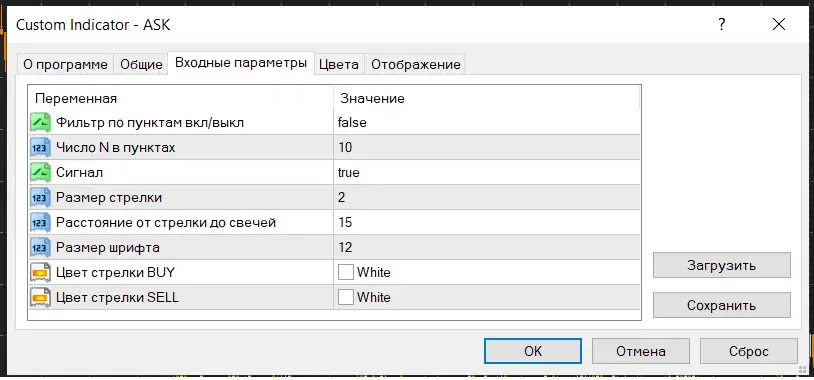Click the 123 icon beside Размер шрифта
The height and width of the screenshot is (380, 814).
click(x=40, y=247)
